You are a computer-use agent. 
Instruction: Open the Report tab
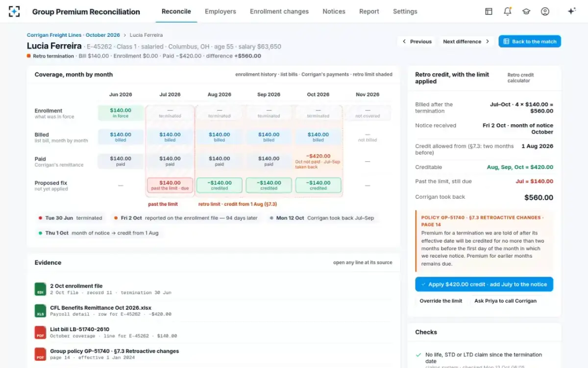(x=369, y=11)
